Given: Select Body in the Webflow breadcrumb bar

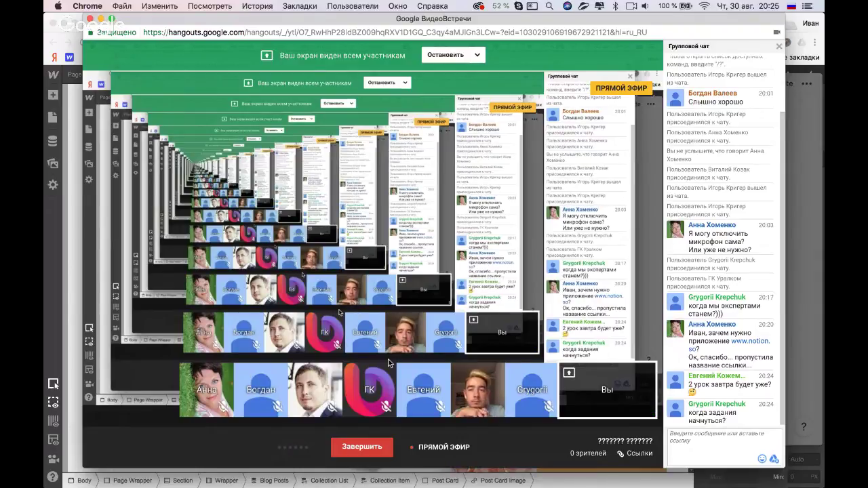Looking at the screenshot, I should pos(79,481).
